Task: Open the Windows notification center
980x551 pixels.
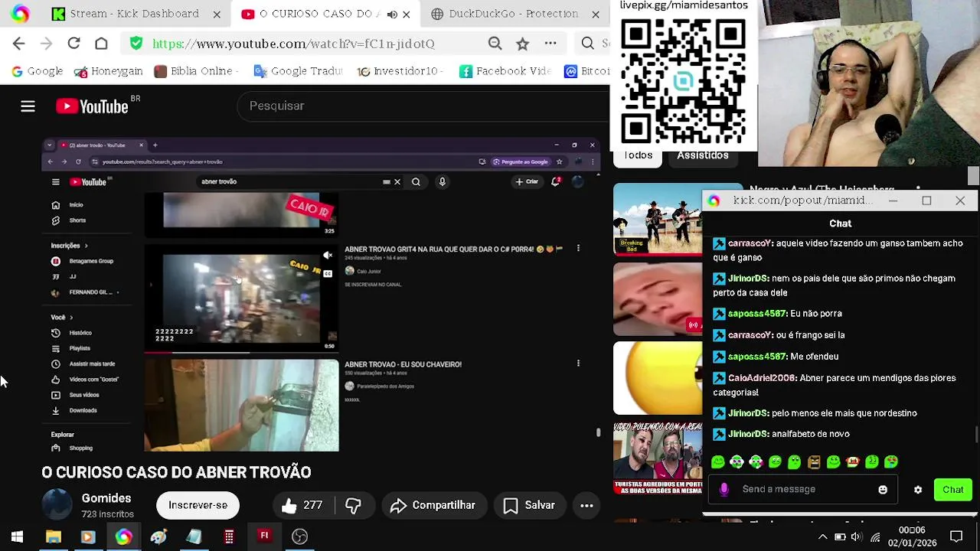Action: (x=956, y=536)
